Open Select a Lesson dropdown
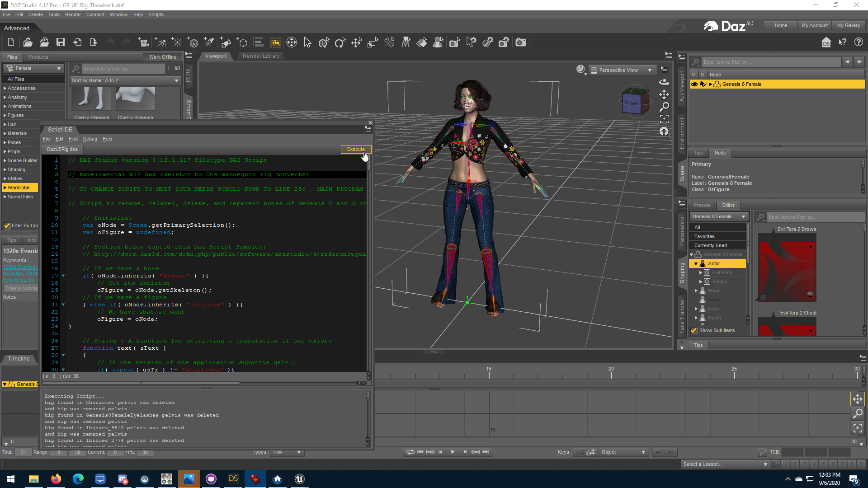The width and height of the screenshot is (868, 488). click(725, 465)
